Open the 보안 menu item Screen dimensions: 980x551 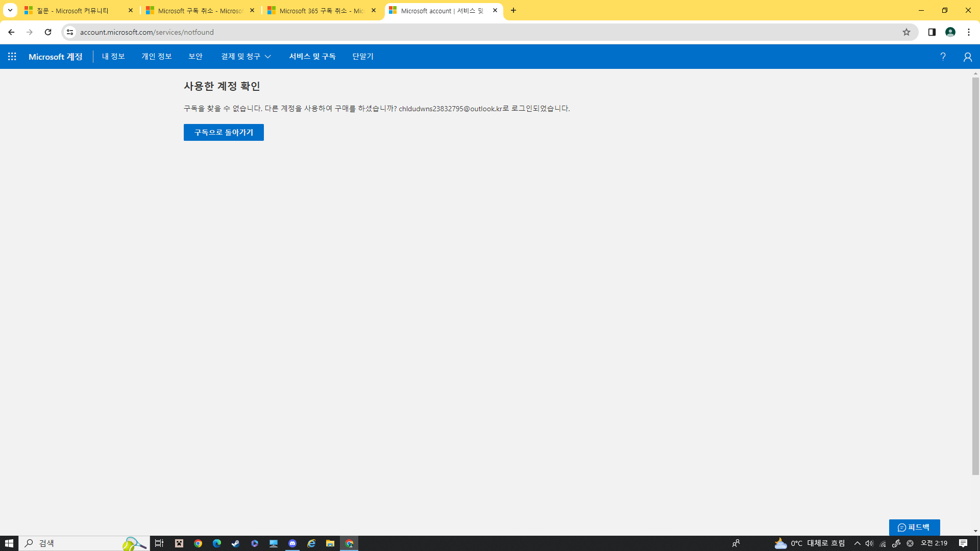pos(195,57)
